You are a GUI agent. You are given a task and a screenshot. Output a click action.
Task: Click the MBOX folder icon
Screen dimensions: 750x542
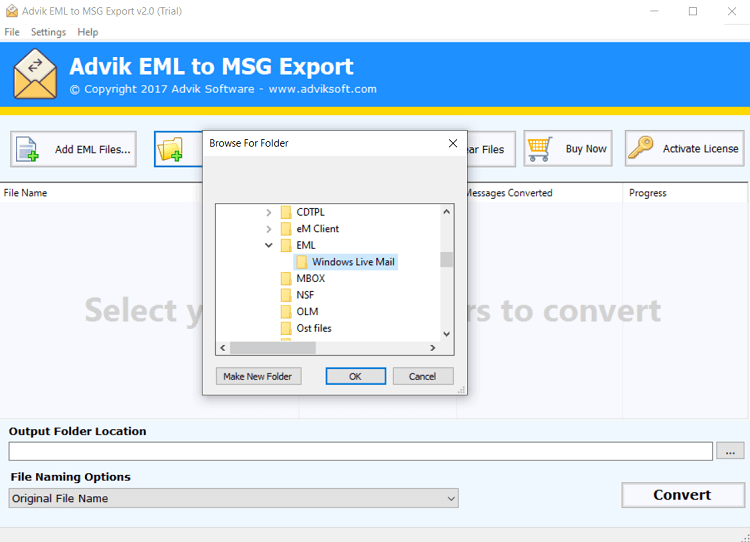click(286, 278)
